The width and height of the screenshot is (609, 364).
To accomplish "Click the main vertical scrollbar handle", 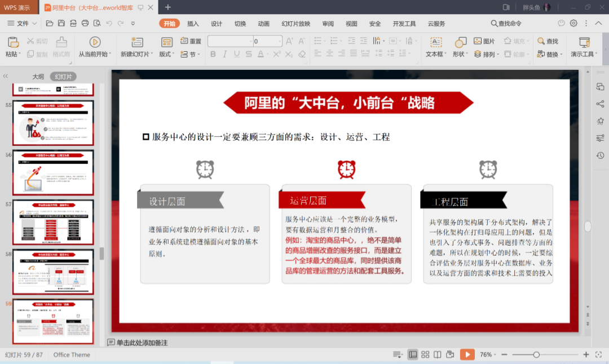I will tap(588, 227).
